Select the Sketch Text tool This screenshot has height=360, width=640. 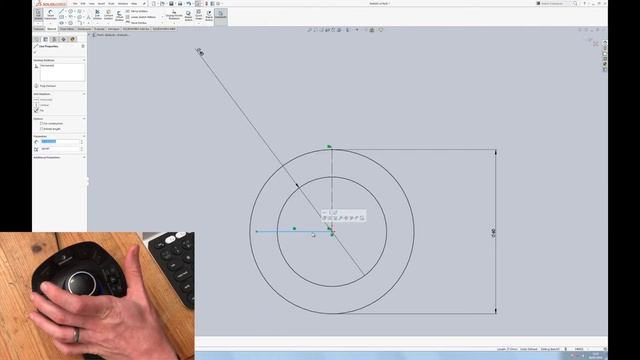pyautogui.click(x=89, y=17)
